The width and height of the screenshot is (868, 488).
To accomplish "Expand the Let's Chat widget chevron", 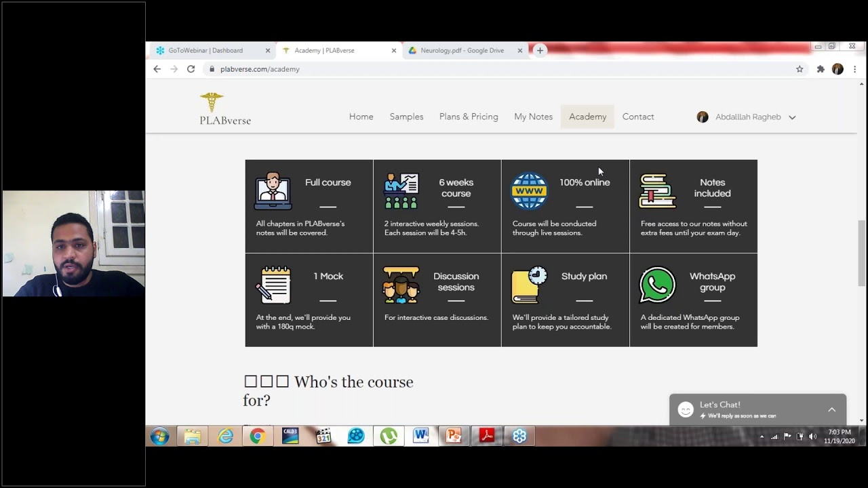I will (x=832, y=409).
